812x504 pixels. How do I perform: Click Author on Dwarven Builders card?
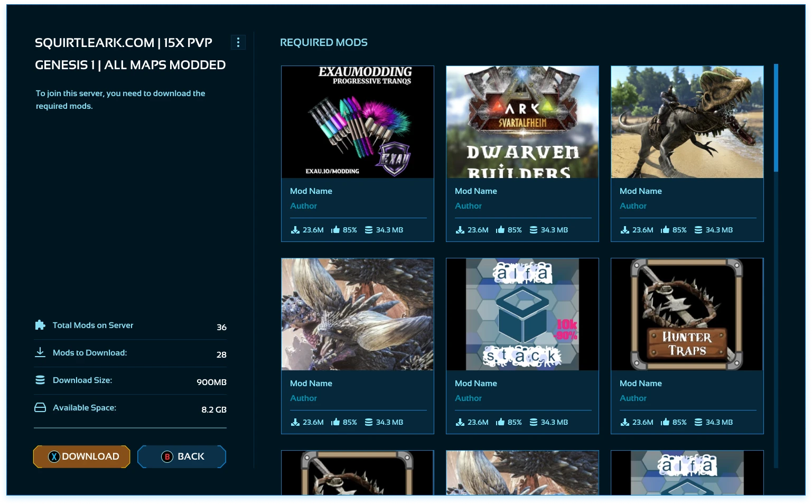tap(469, 206)
